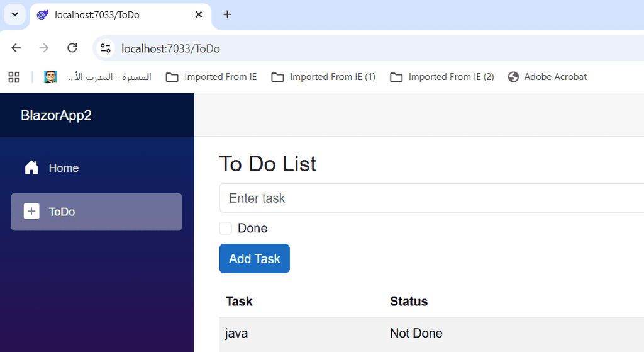Open a new browser tab
The width and height of the screenshot is (644, 352).
tap(227, 14)
